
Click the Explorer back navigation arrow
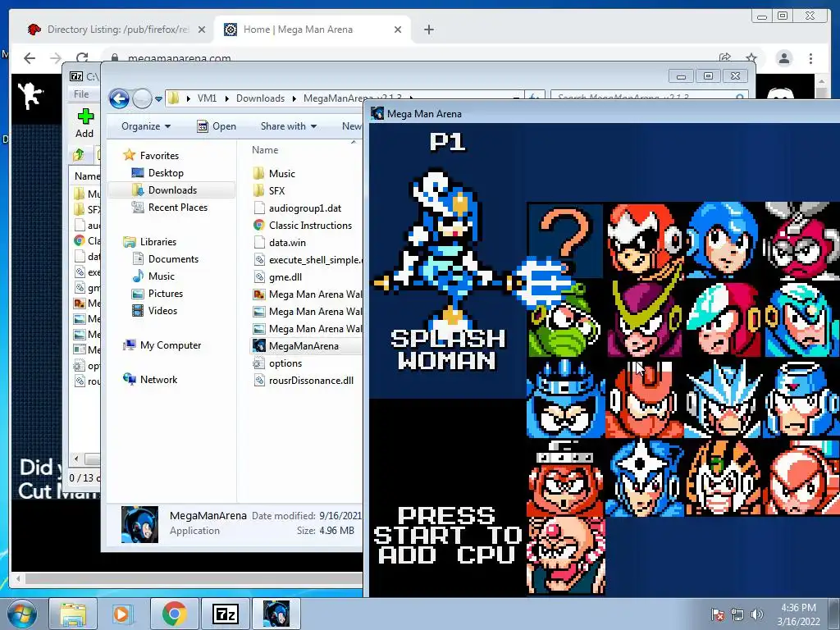(119, 98)
